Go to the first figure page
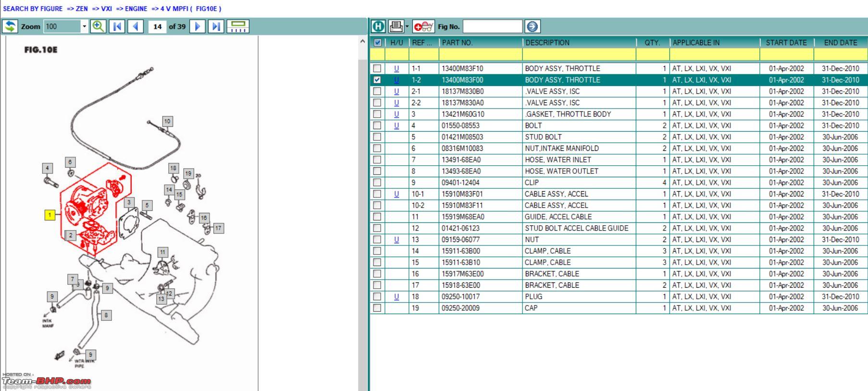The height and width of the screenshot is (391, 868). point(117,26)
